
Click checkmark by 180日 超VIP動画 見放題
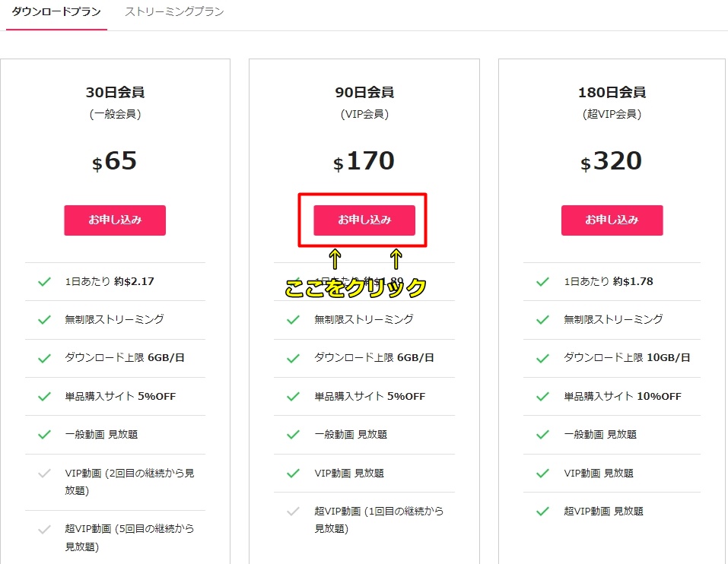[x=542, y=512]
